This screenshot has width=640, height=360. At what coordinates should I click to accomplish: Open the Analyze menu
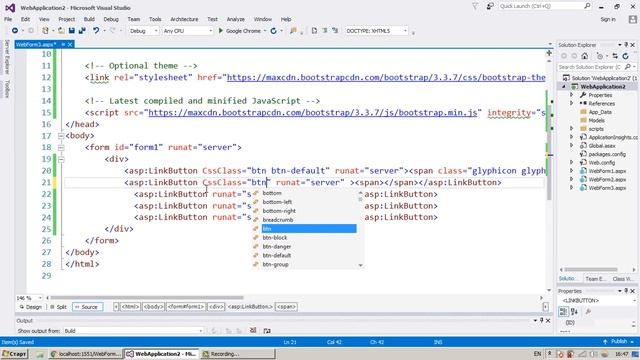coord(236,19)
